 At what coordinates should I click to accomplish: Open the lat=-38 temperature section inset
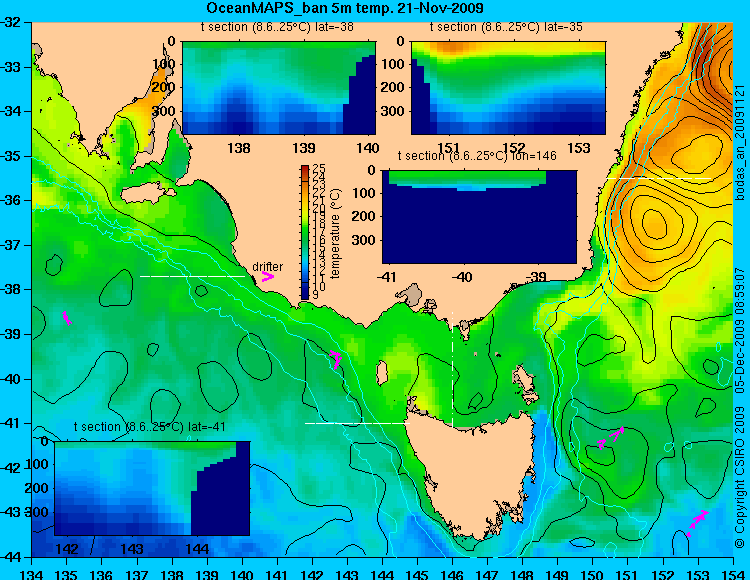tap(279, 88)
